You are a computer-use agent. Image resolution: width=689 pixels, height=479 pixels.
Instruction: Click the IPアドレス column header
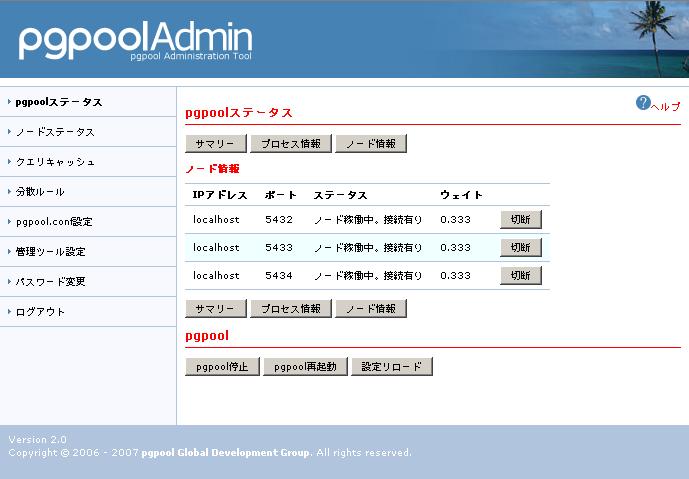(220, 195)
